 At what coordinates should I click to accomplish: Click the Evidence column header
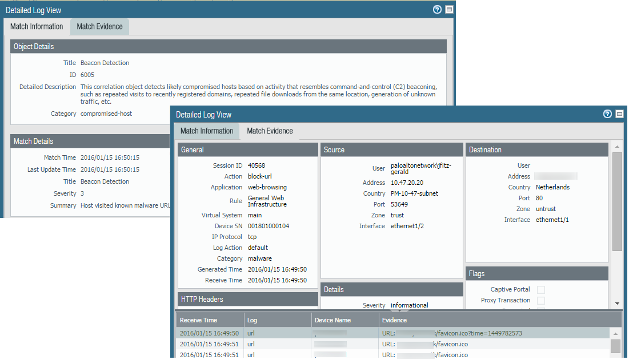tap(394, 320)
